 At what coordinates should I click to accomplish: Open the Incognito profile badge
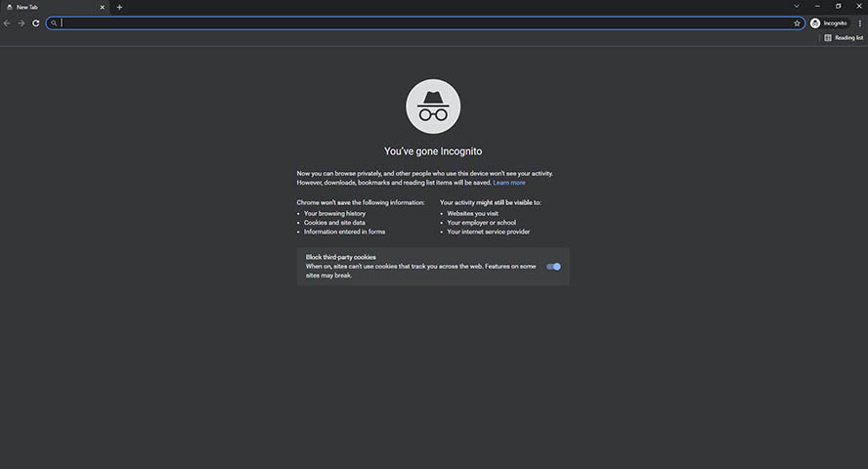[829, 22]
